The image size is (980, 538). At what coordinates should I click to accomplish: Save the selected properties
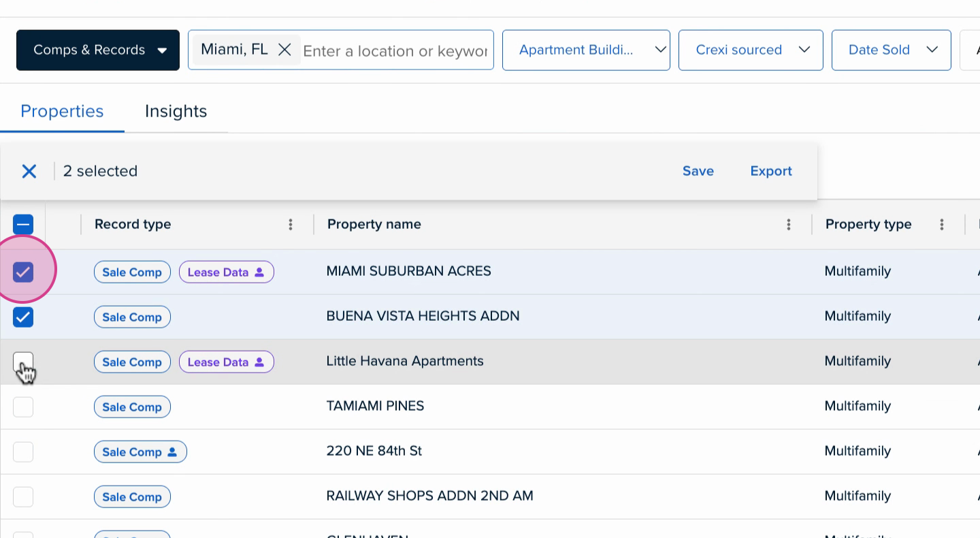tap(698, 171)
